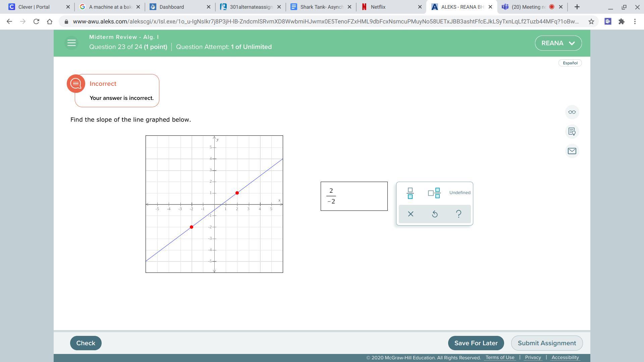The image size is (644, 362).
Task: Switch to the Clever Portal tab
Action: pyautogui.click(x=38, y=7)
